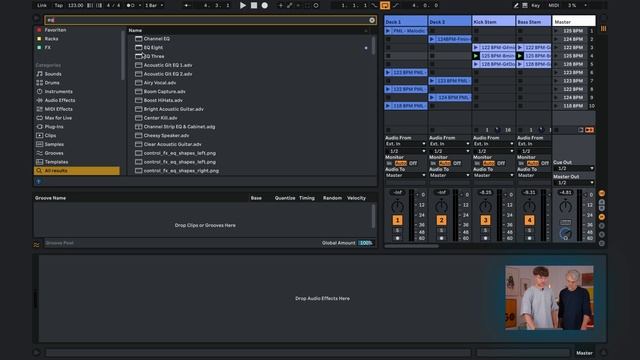
Task: Clear the browser search field
Action: pyautogui.click(x=372, y=20)
